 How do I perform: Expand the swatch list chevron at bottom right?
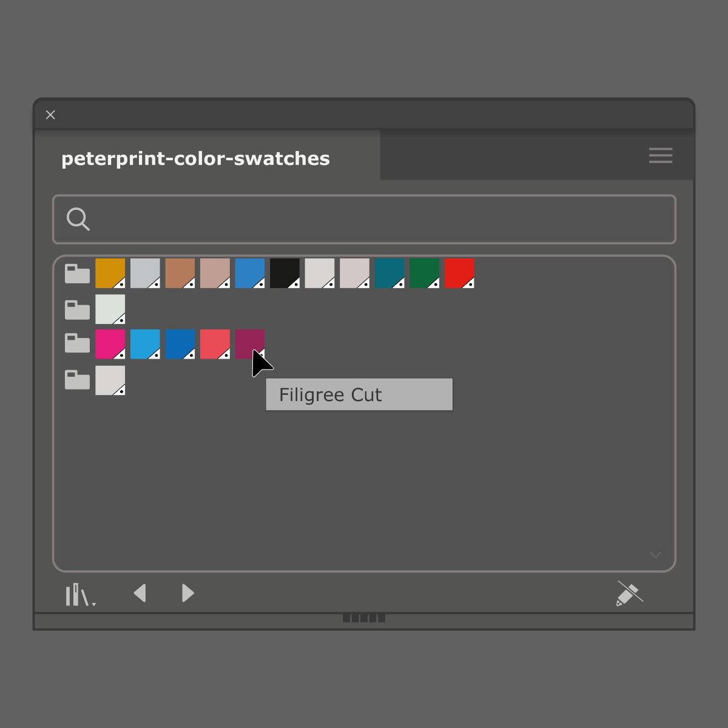click(655, 555)
